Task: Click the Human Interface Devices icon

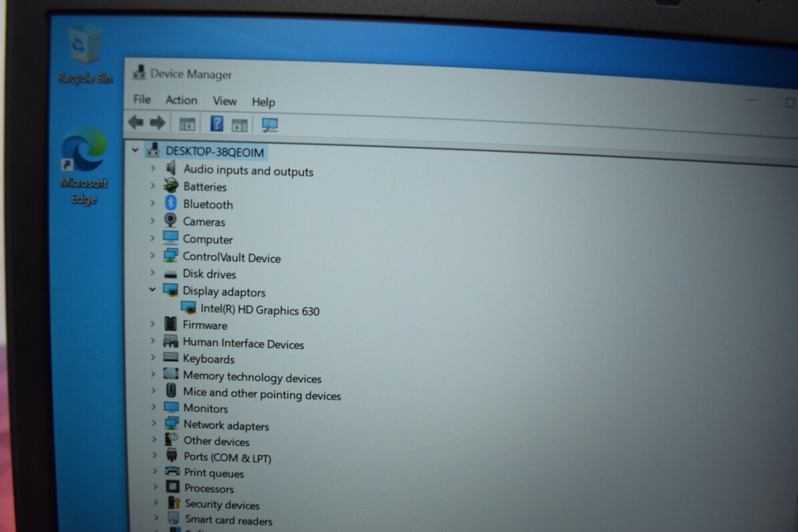Action: point(171,341)
